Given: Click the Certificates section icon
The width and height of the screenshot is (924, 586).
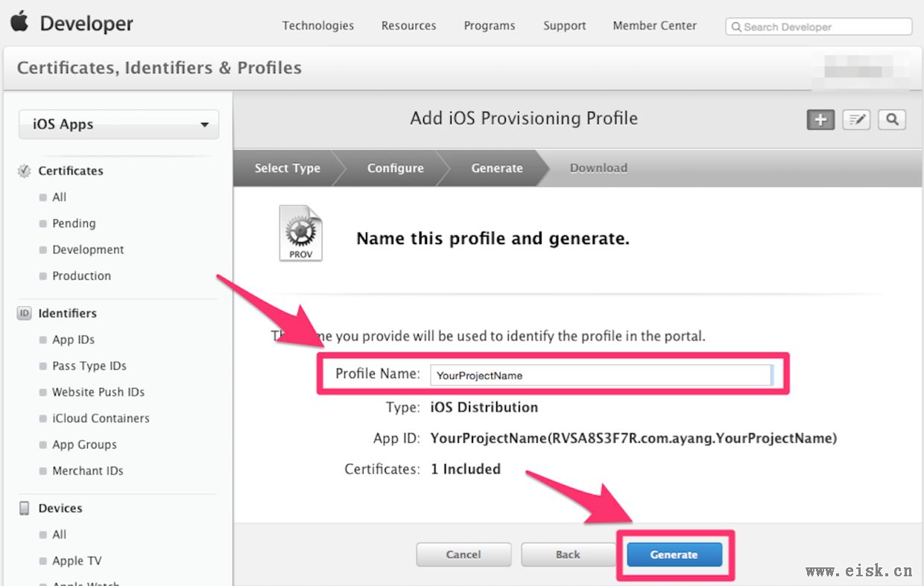Looking at the screenshot, I should click(x=25, y=171).
